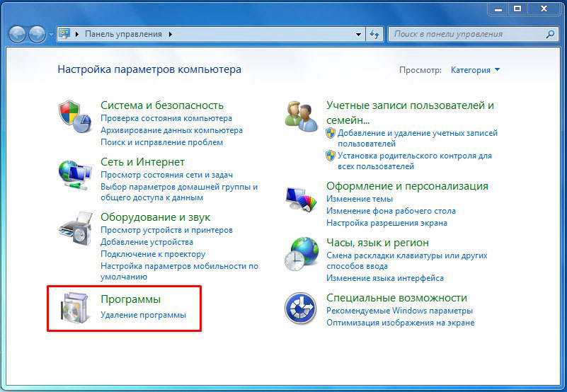This screenshot has width=567, height=392.
Task: Open Проверка состояния компьютера link
Action: (x=166, y=118)
